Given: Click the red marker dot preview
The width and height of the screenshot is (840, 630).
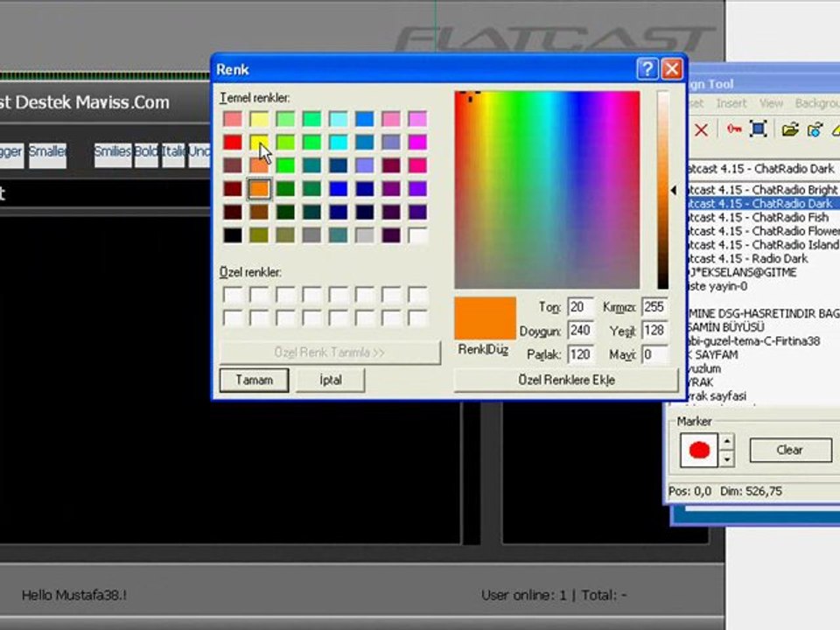Looking at the screenshot, I should pos(699,450).
